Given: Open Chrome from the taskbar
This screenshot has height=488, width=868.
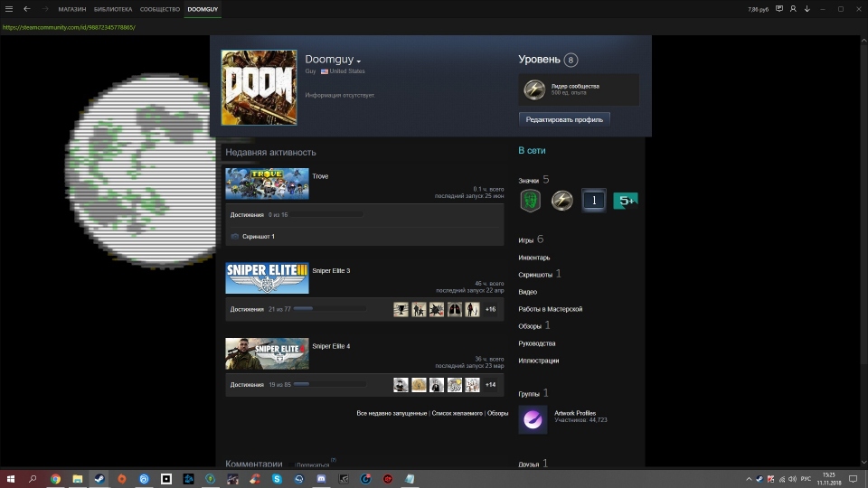Looking at the screenshot, I should 55,479.
